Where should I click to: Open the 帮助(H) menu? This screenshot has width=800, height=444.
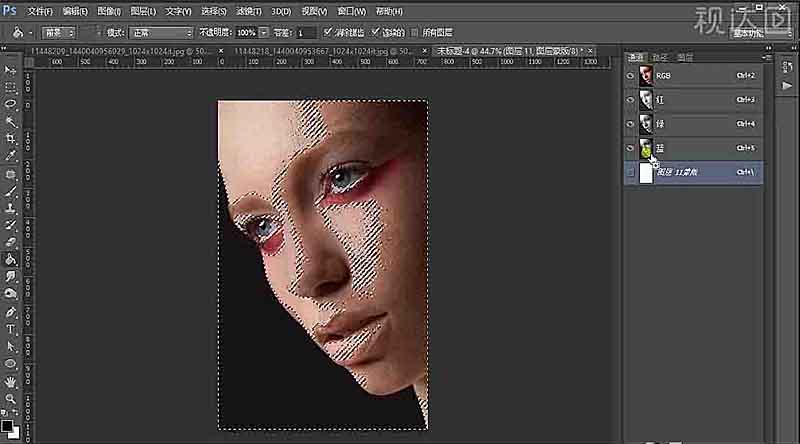pos(389,11)
